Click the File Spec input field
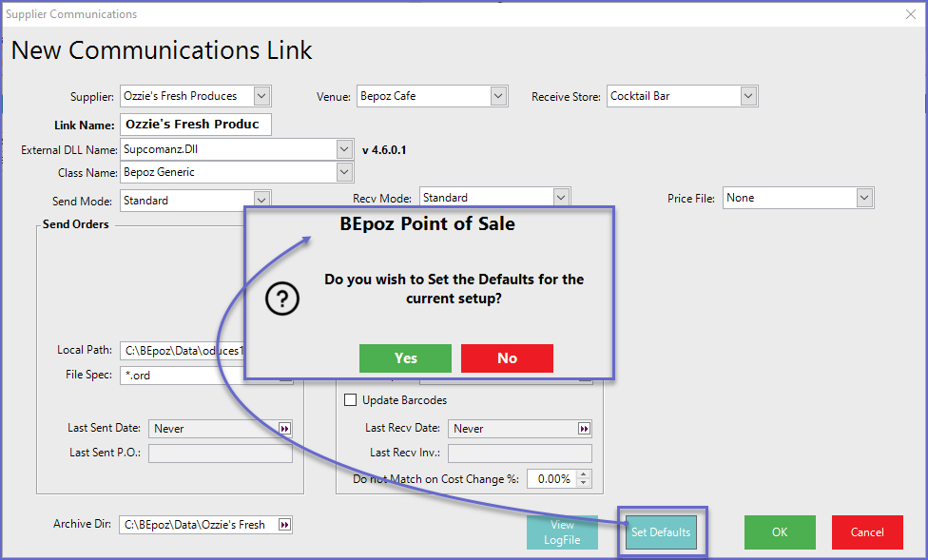 pyautogui.click(x=183, y=376)
